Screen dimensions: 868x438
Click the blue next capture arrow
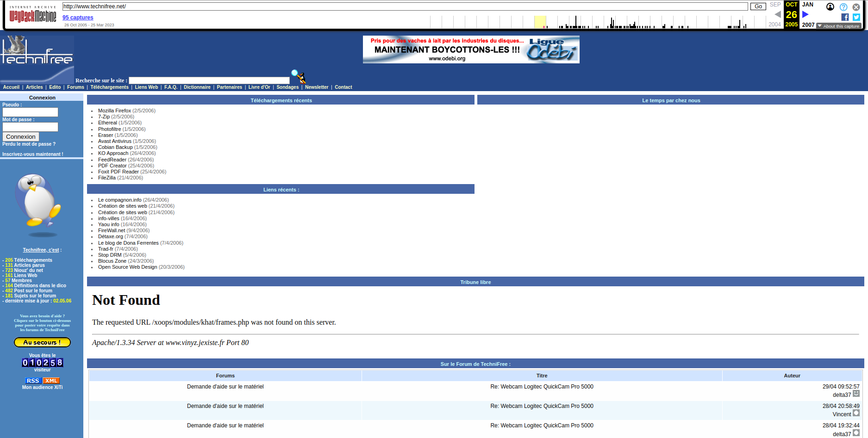click(806, 14)
